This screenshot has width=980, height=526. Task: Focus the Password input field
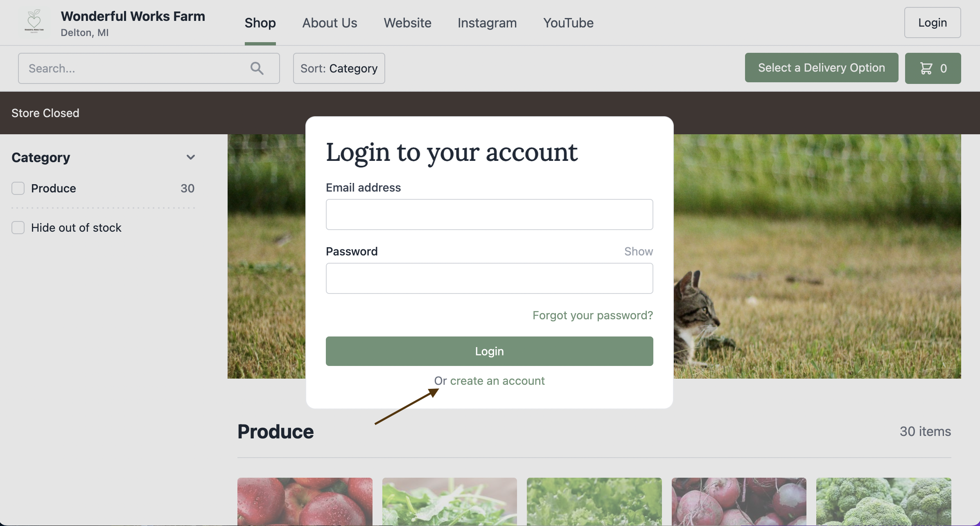pyautogui.click(x=490, y=278)
